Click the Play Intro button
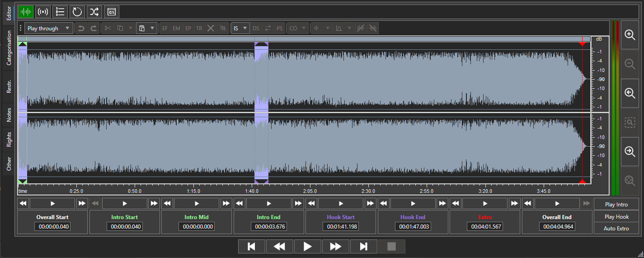Image resolution: width=644 pixels, height=258 pixels. pyautogui.click(x=616, y=205)
